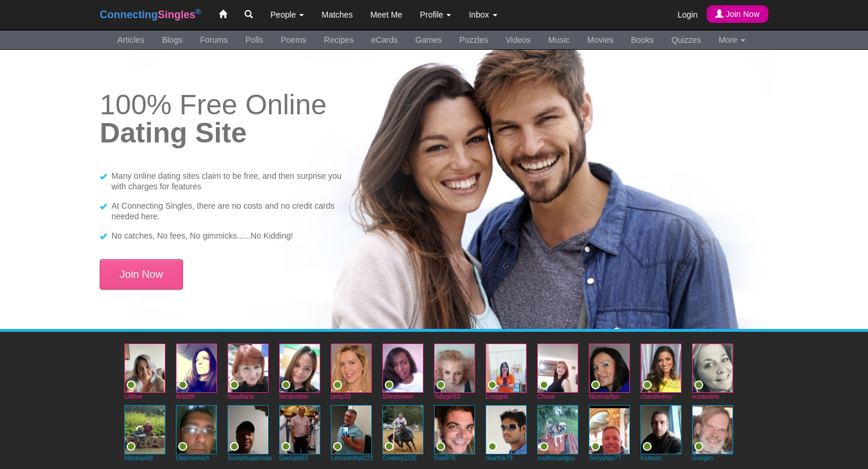Image resolution: width=868 pixels, height=469 pixels.
Task: Open ArtistW's profile photo
Action: coord(196,368)
